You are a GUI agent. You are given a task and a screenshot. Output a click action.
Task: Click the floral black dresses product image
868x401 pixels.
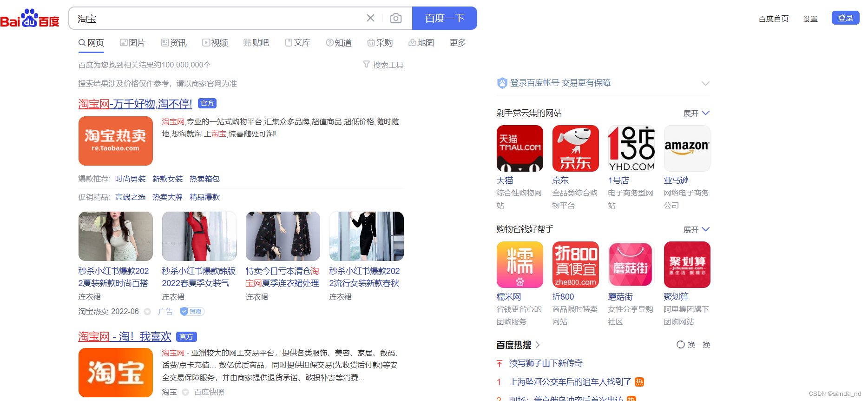click(283, 236)
